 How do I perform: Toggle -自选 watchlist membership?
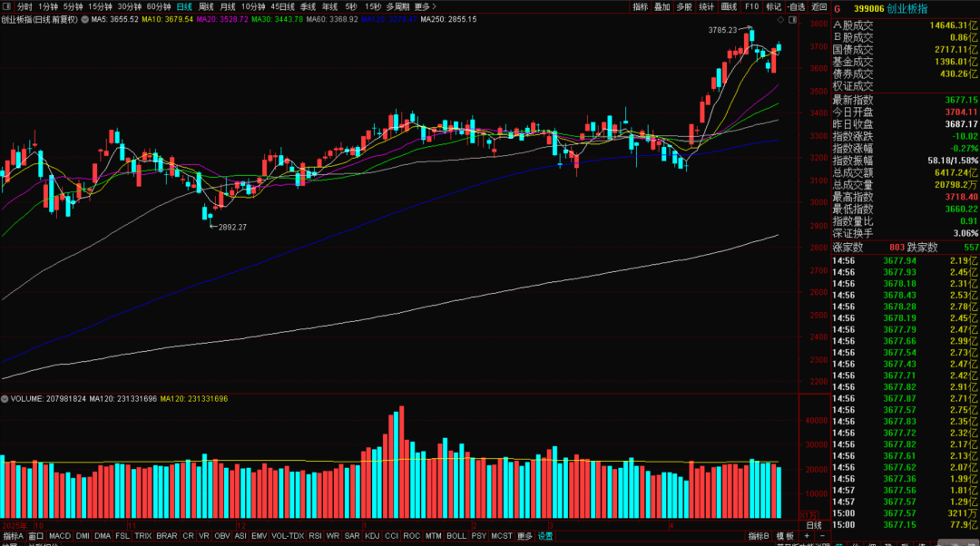(x=796, y=6)
